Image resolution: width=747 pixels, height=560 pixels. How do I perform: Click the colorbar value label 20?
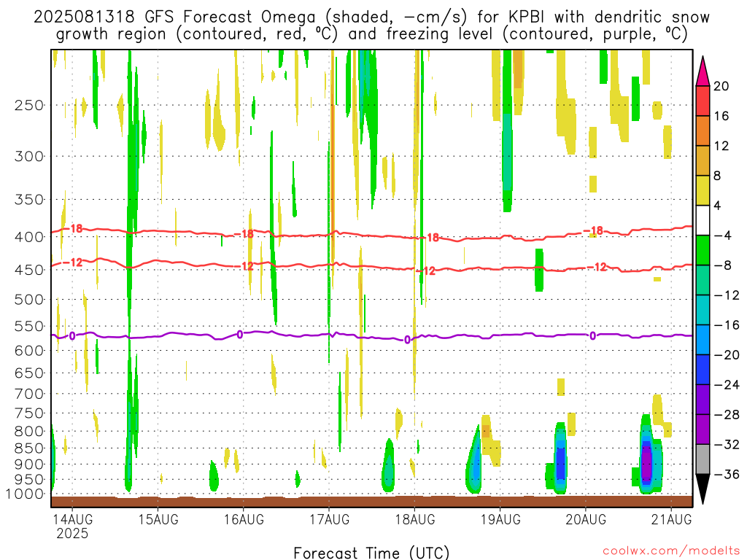(x=721, y=86)
